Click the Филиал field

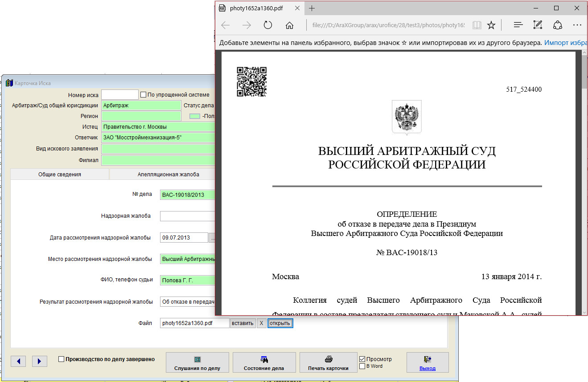pyautogui.click(x=158, y=159)
